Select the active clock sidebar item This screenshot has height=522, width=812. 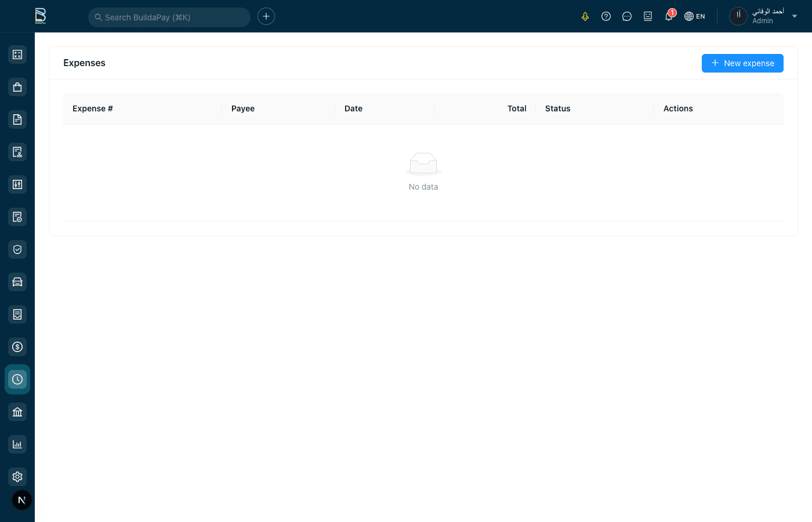(x=17, y=379)
